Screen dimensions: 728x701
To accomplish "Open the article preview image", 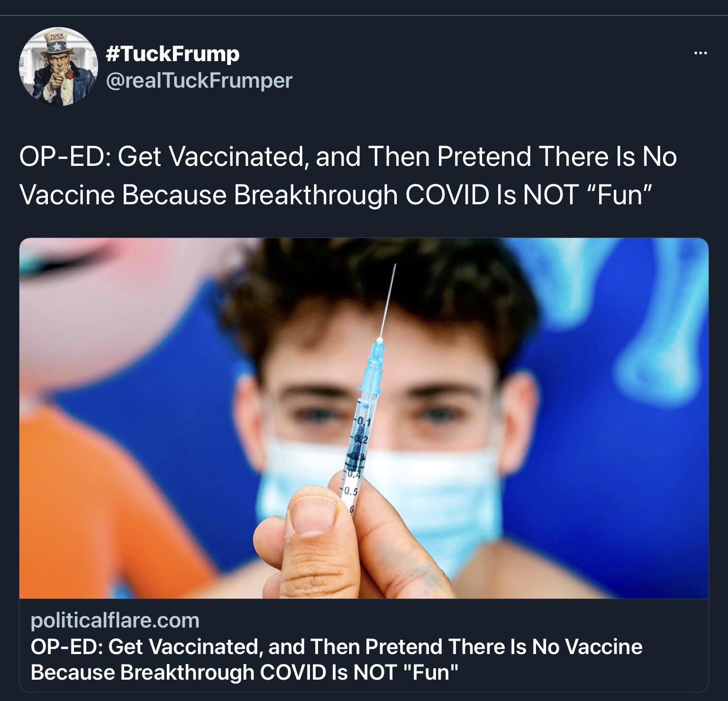I will pos(364,418).
